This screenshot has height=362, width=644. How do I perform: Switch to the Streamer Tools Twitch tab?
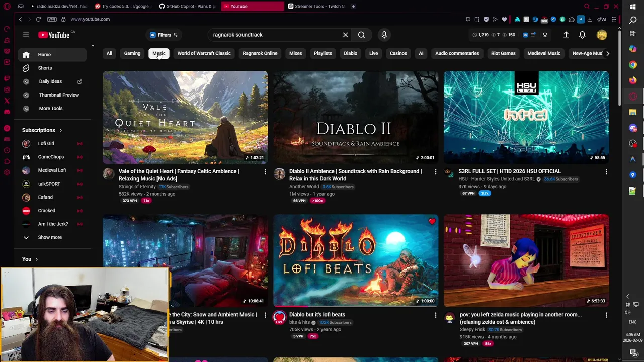pyautogui.click(x=316, y=6)
